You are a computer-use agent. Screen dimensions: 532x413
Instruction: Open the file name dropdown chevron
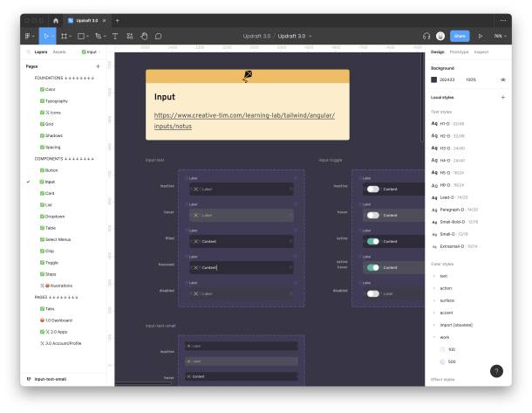tap(310, 37)
